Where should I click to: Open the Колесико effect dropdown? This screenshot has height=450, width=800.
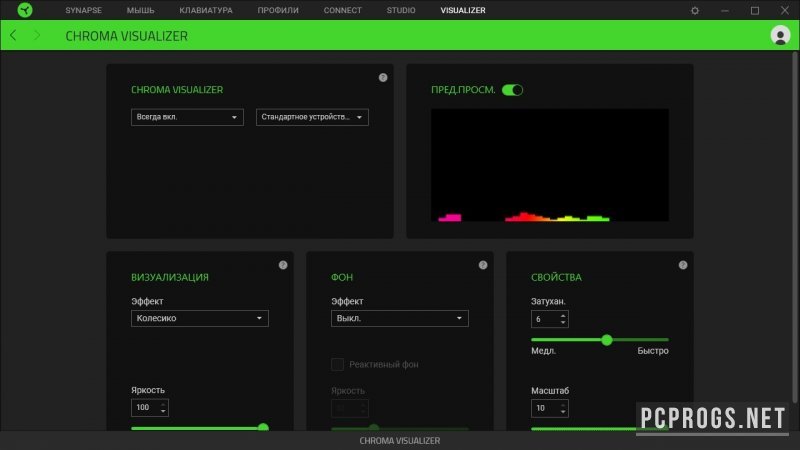[x=199, y=318]
